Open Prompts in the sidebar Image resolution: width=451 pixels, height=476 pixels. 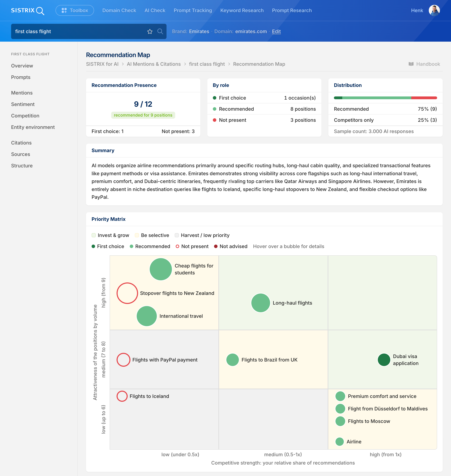(21, 77)
